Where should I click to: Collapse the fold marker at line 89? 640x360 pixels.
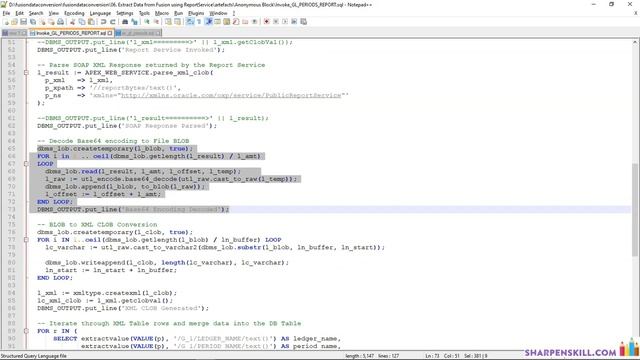click(26, 331)
